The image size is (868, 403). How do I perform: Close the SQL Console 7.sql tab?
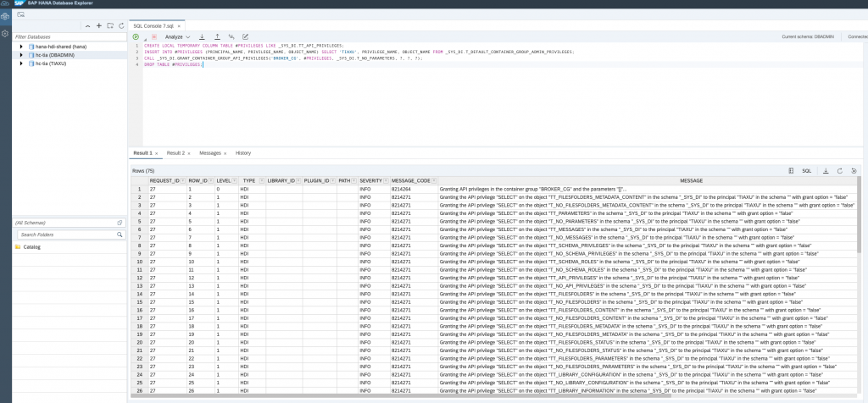pos(179,26)
